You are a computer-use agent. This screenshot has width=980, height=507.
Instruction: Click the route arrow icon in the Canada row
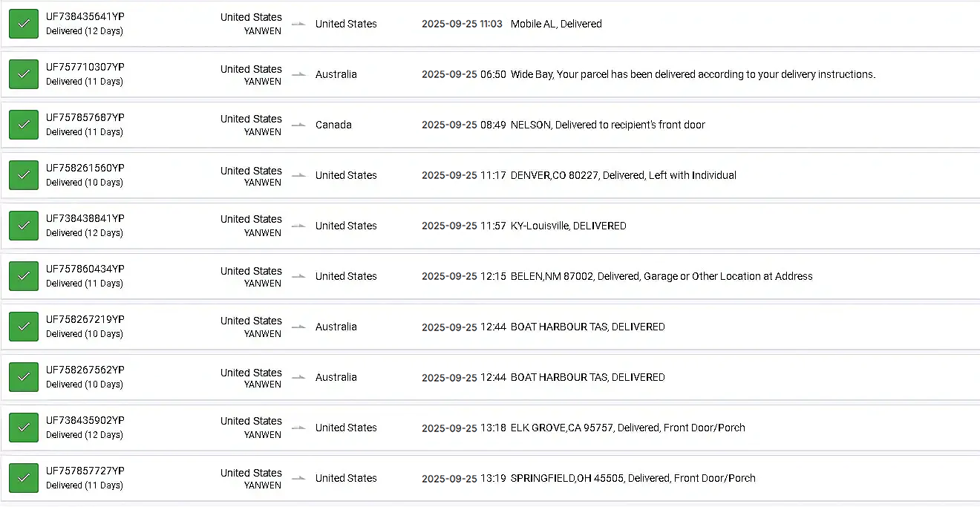pos(298,125)
